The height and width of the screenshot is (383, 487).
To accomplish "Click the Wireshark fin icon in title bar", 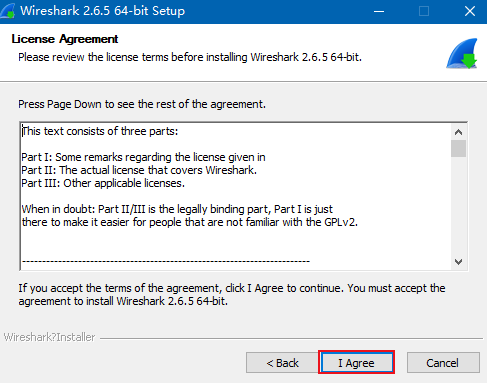I will (x=8, y=11).
